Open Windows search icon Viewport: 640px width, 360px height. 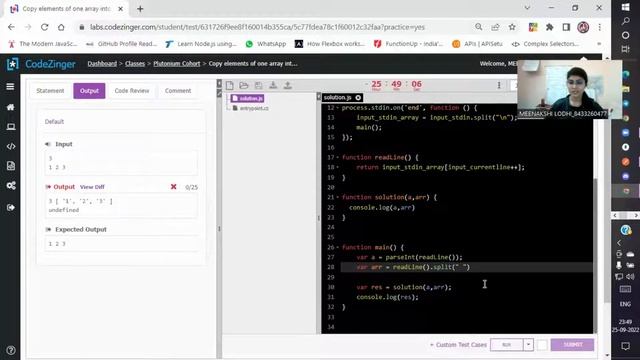[x=625, y=21]
